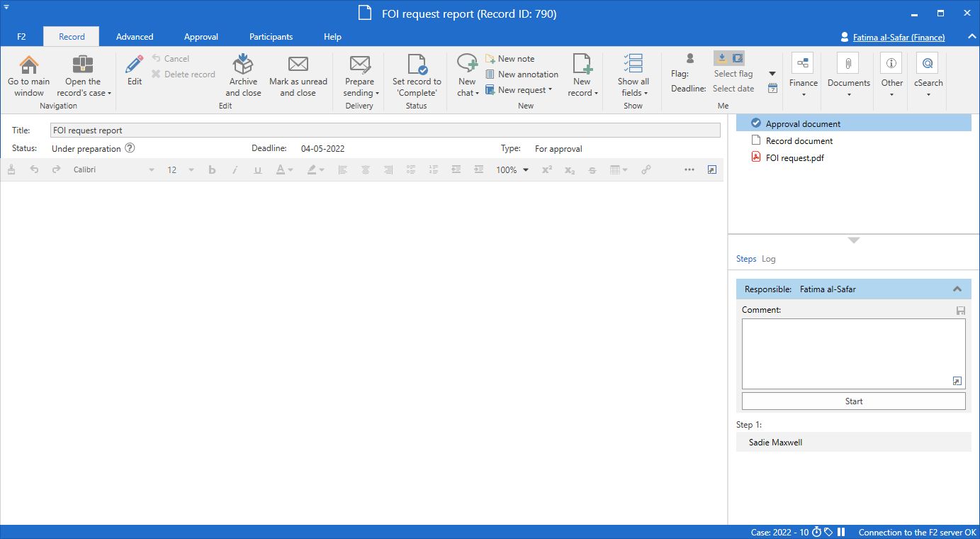Archive and close the record
This screenshot has height=539, width=980.
[x=243, y=75]
